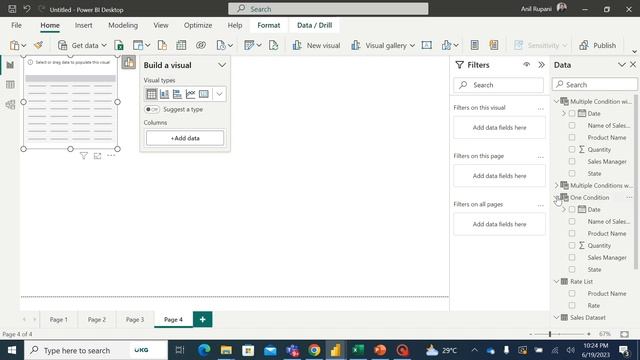Check Sales Manager field under One Condition
Viewport: 640px width, 360px height.
click(572, 258)
